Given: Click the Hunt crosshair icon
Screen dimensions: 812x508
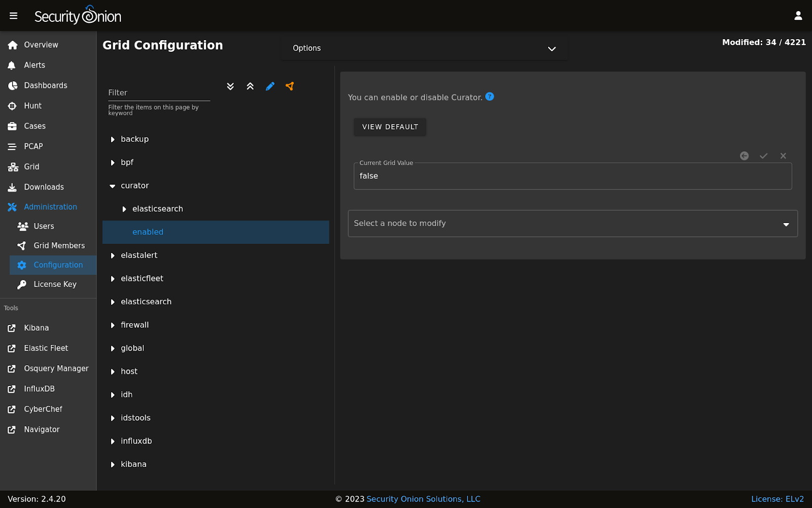Looking at the screenshot, I should [x=13, y=106].
